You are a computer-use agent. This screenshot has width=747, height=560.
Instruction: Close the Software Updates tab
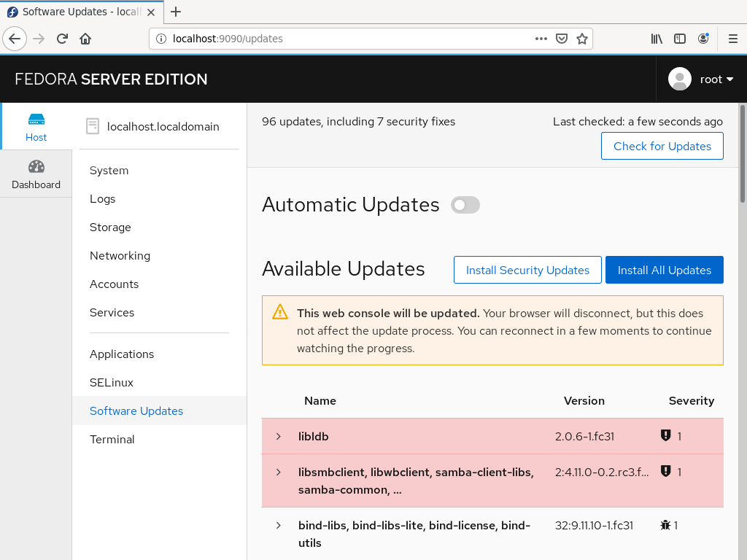tap(151, 12)
